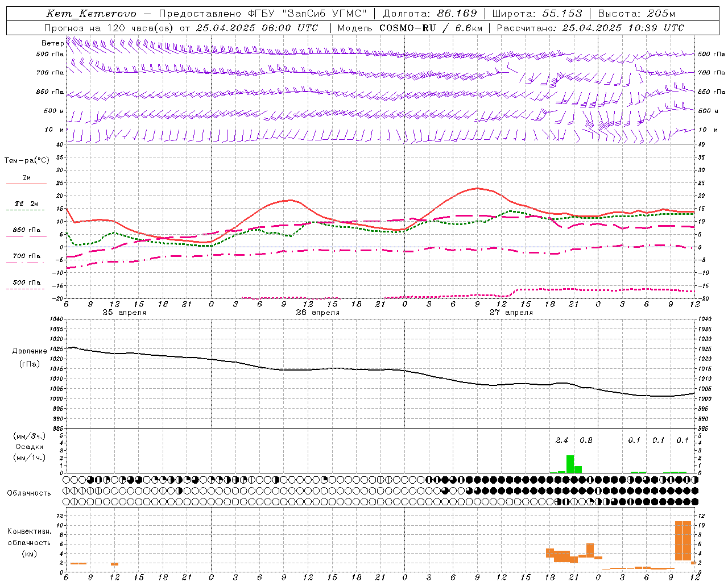Click the '27 апреля' date label
This screenshot has width=728, height=582.
(511, 313)
